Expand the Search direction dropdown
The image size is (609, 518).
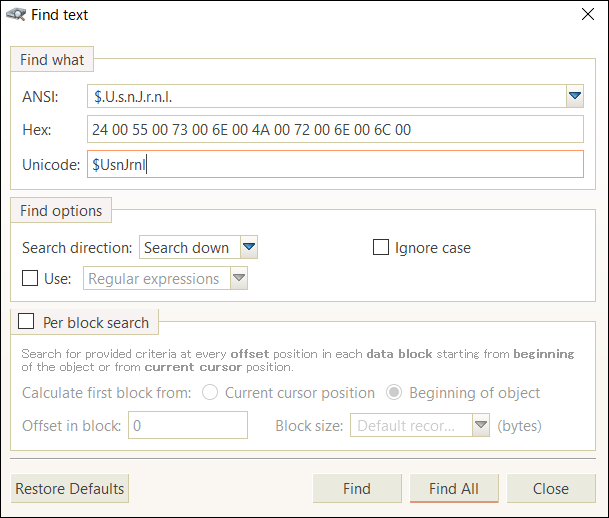(249, 247)
